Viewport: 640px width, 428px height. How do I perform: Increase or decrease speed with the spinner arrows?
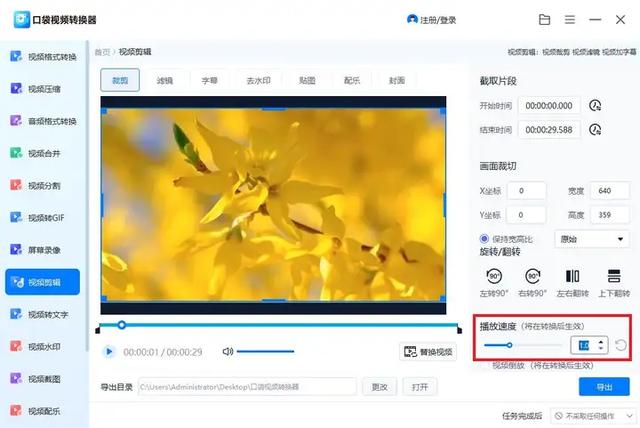click(x=601, y=345)
